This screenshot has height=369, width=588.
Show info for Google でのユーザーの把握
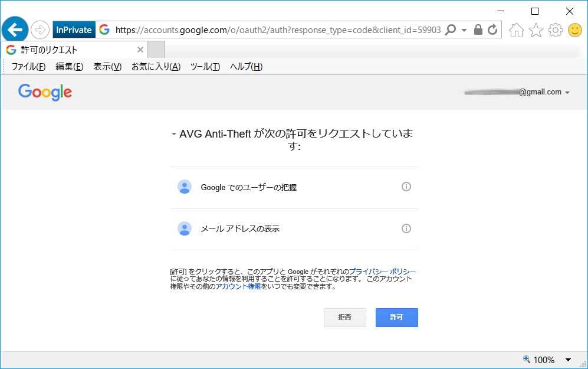tap(406, 187)
